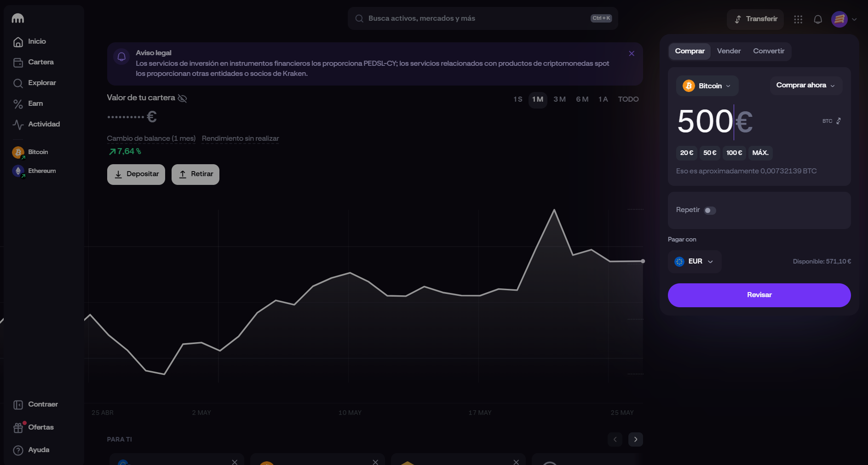Screen dimensions: 868x465
Task: Open notifications bell in header
Action: coord(818,19)
